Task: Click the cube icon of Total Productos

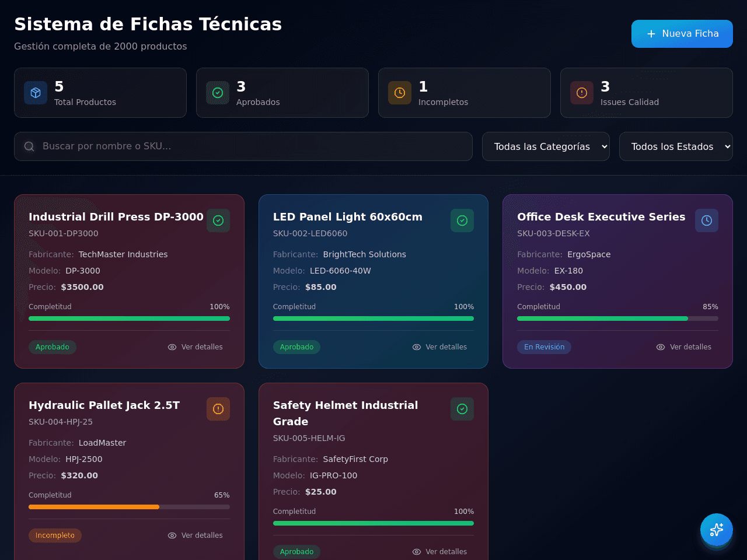Action: click(x=36, y=93)
